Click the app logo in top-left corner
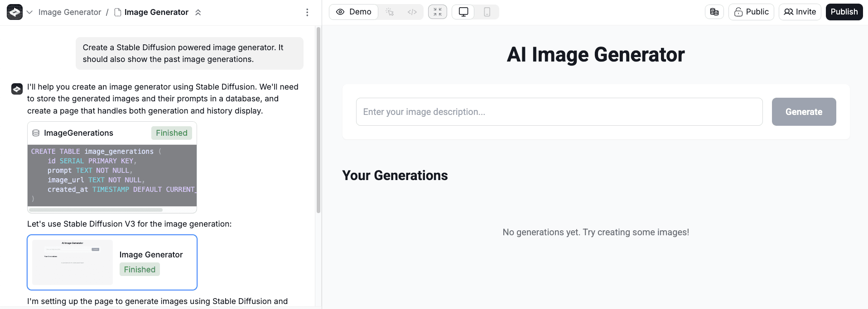Screen dimensions: 868x309 14,12
